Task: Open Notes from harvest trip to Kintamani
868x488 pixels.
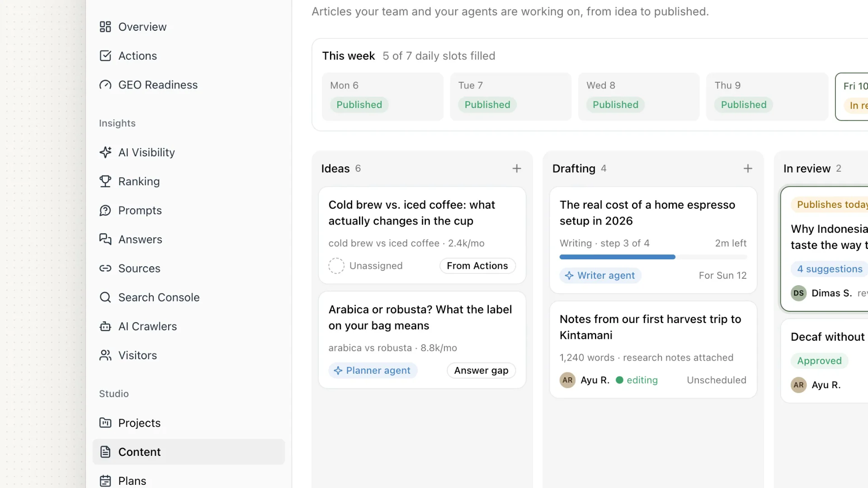Action: click(x=650, y=327)
